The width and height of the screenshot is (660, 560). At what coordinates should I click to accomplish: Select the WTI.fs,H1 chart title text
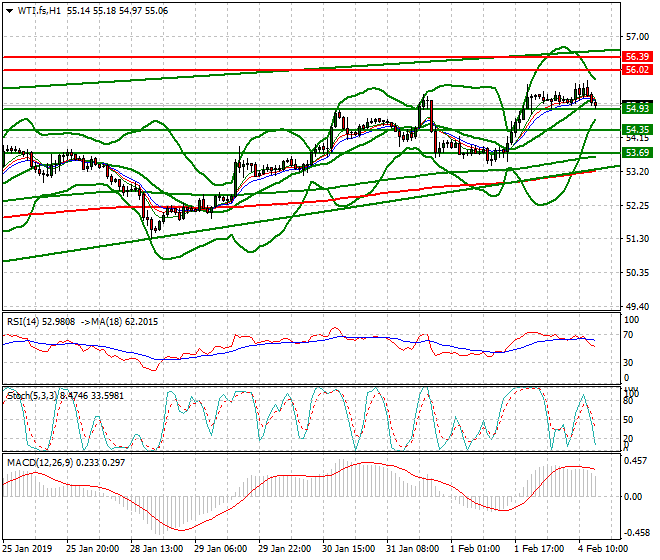click(39, 11)
